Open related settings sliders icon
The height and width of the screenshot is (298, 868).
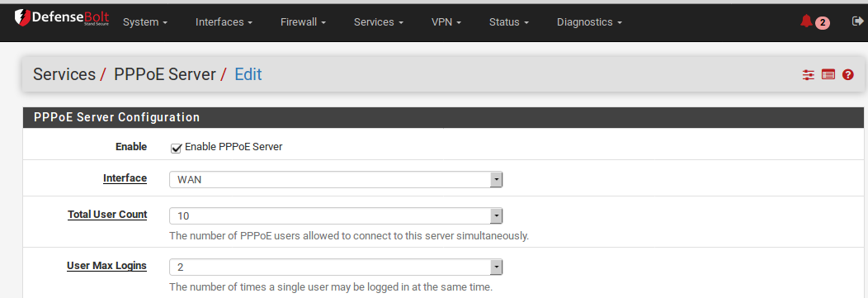point(809,74)
